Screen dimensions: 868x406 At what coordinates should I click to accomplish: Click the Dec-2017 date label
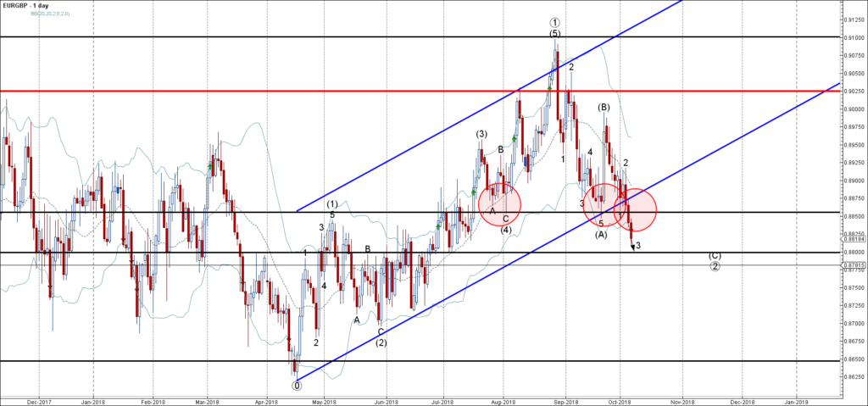coord(36,401)
